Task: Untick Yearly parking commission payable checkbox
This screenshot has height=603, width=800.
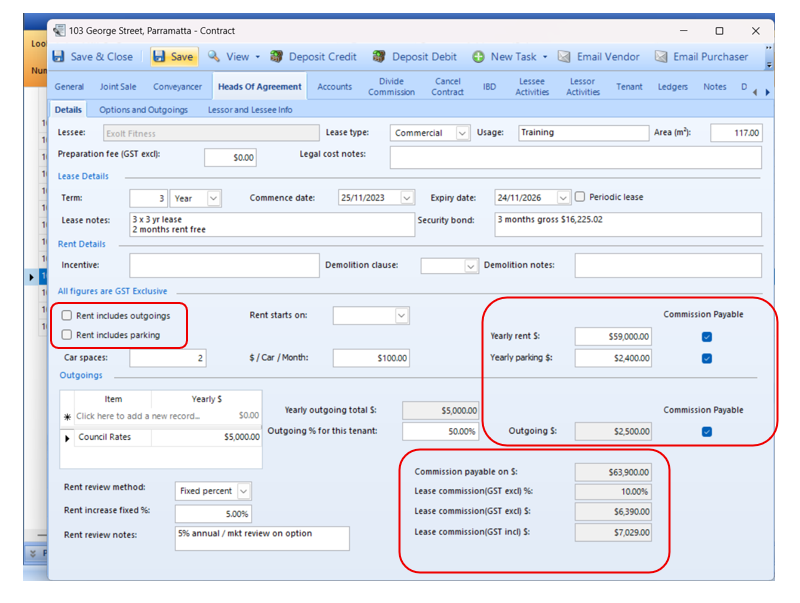Action: pos(707,358)
